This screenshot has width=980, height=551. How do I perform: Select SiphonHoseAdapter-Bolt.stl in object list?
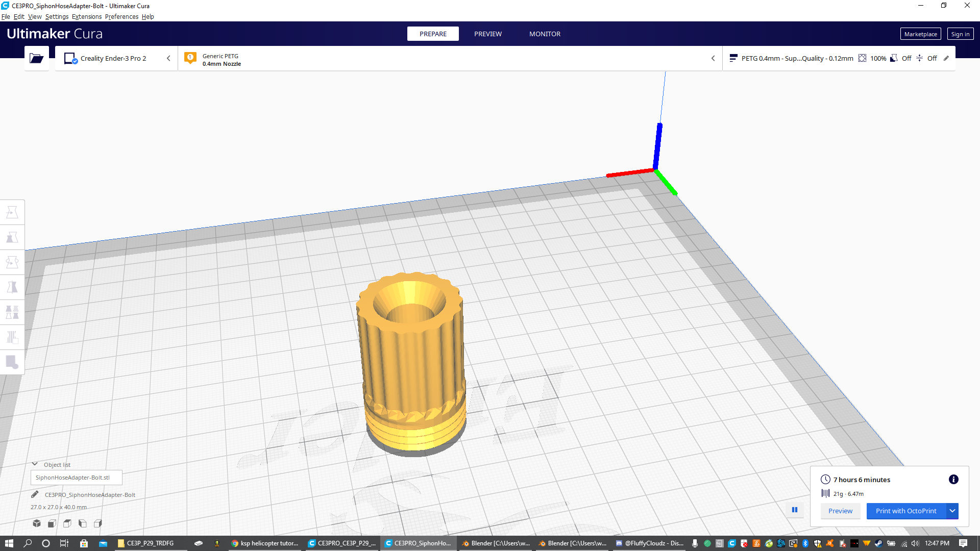[x=77, y=478]
